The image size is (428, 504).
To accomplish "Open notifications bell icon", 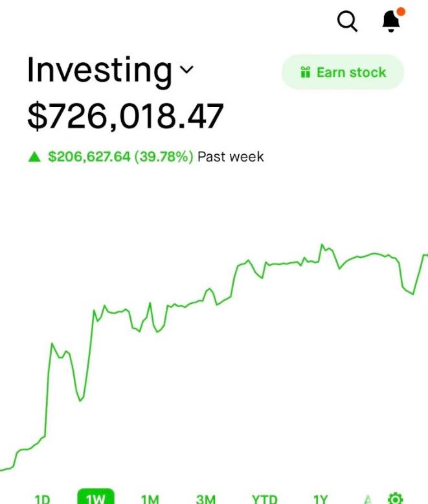I will [x=391, y=21].
